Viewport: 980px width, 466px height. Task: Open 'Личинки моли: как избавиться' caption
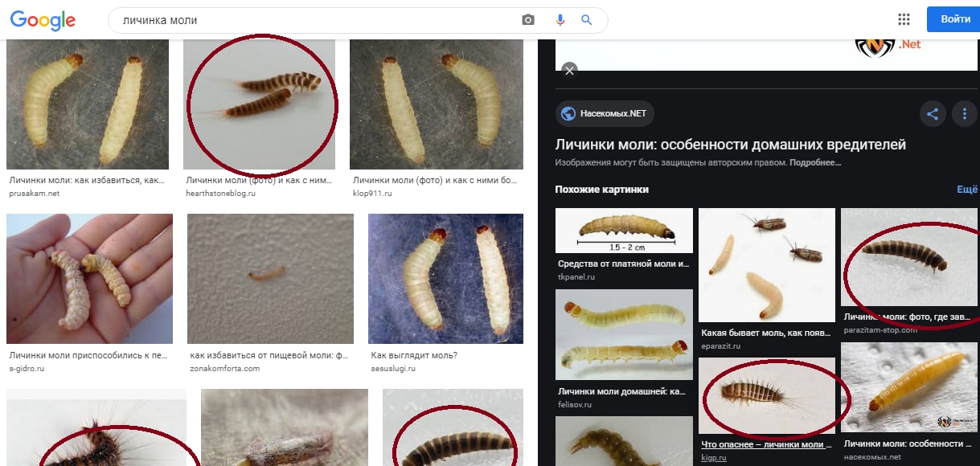coord(88,180)
